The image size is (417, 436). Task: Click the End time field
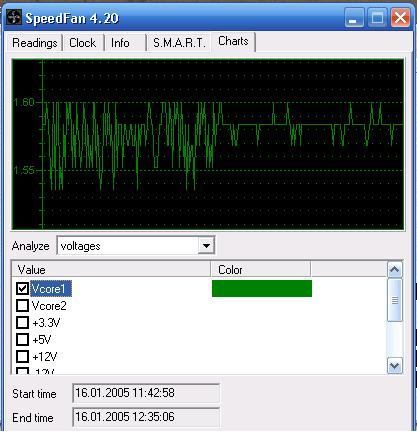146,417
